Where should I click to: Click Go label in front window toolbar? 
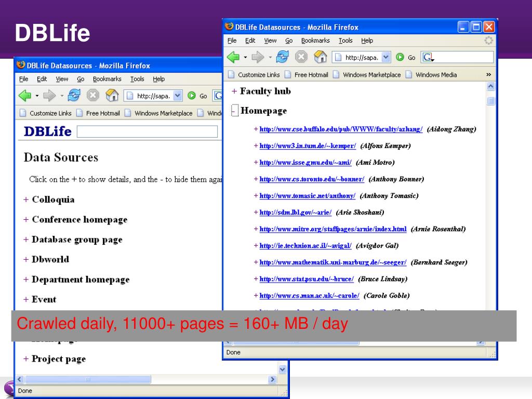point(411,57)
